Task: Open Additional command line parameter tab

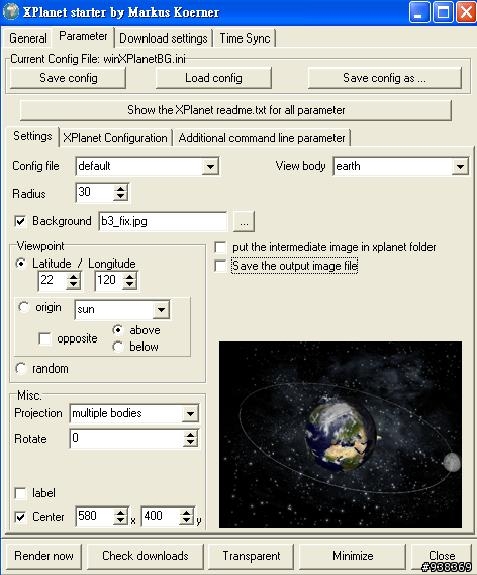Action: (x=262, y=138)
